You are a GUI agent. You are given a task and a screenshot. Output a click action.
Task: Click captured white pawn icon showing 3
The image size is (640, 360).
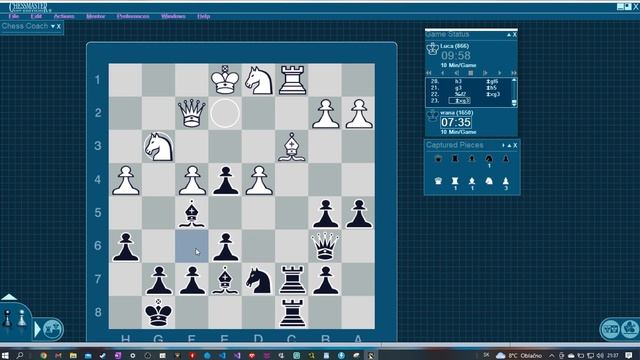point(506,181)
